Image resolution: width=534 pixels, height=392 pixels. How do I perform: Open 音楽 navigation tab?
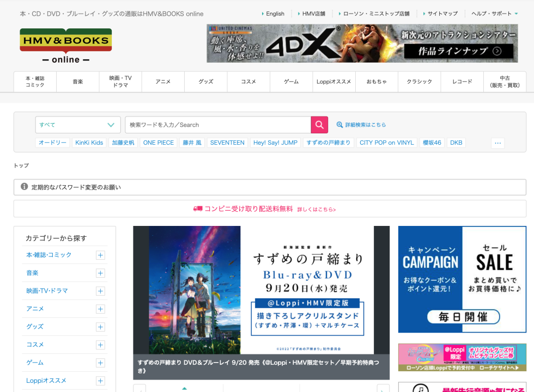[77, 82]
